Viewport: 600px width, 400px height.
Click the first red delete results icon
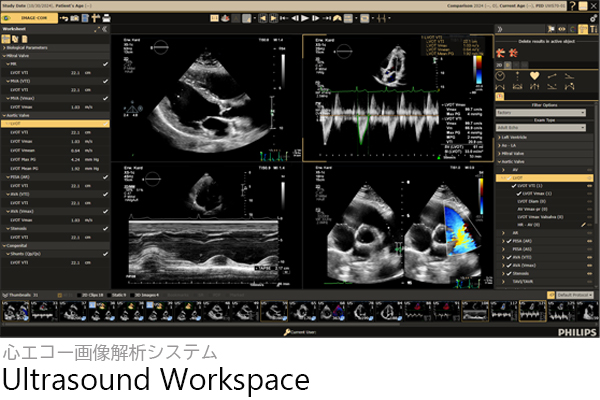click(501, 53)
